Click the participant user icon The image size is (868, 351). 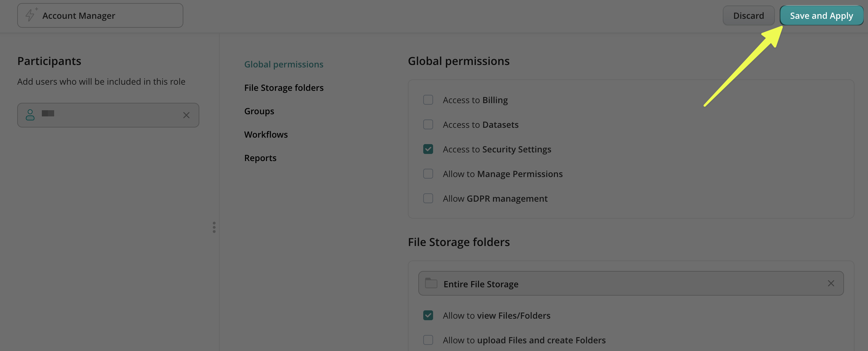[x=30, y=115]
